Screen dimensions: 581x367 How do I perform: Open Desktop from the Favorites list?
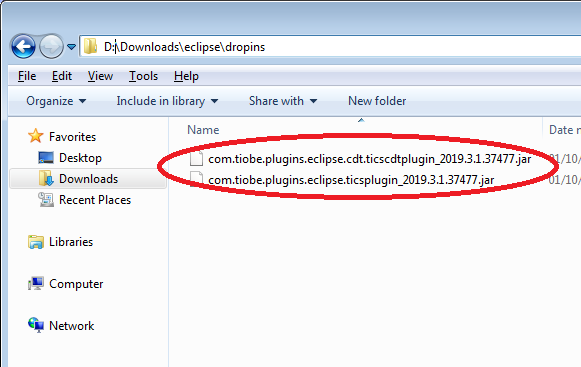(x=80, y=158)
